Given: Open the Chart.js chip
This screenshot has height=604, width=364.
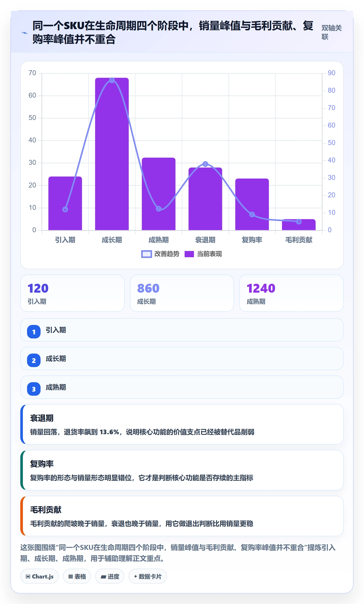Looking at the screenshot, I should [x=40, y=576].
